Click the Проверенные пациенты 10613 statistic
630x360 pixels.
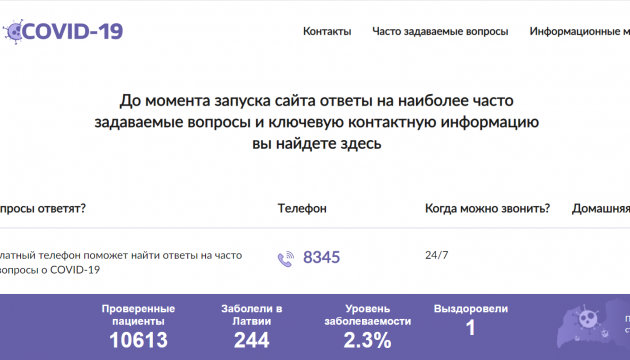coord(138,326)
